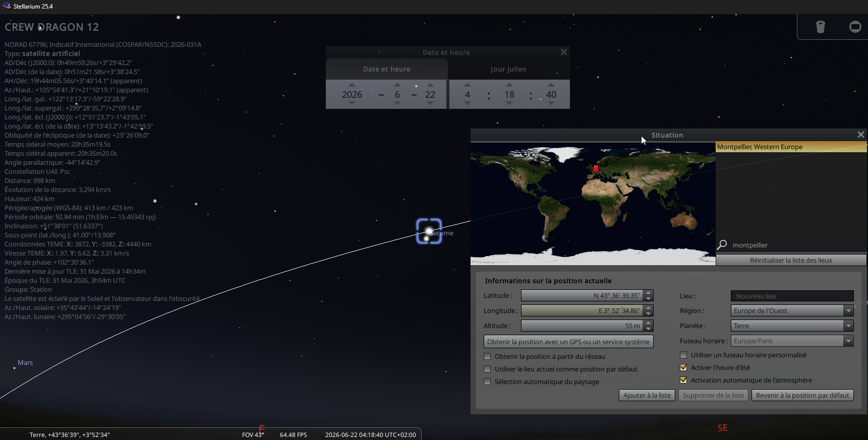Advance the day with arrow above 22
The image size is (868, 440).
pyautogui.click(x=430, y=85)
